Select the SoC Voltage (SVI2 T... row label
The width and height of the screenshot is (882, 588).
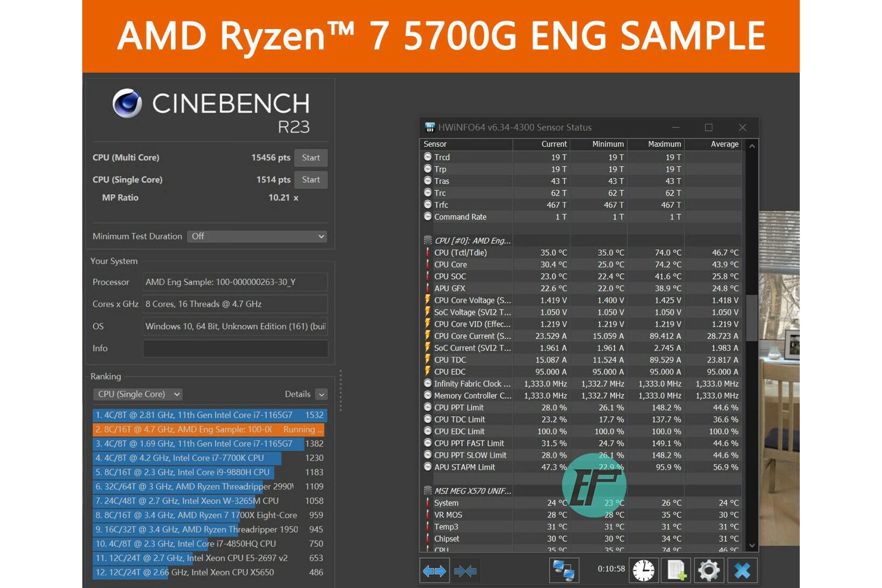(x=472, y=312)
